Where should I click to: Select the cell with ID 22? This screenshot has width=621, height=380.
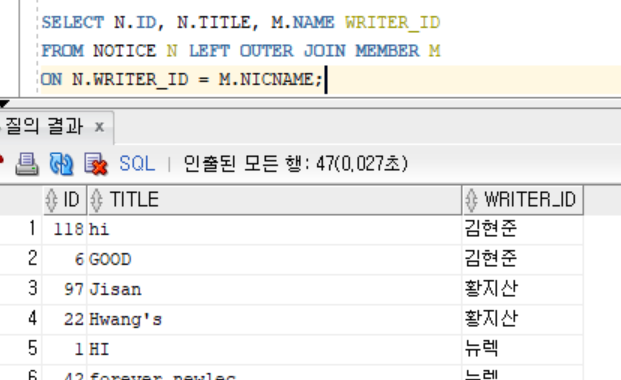[65, 319]
